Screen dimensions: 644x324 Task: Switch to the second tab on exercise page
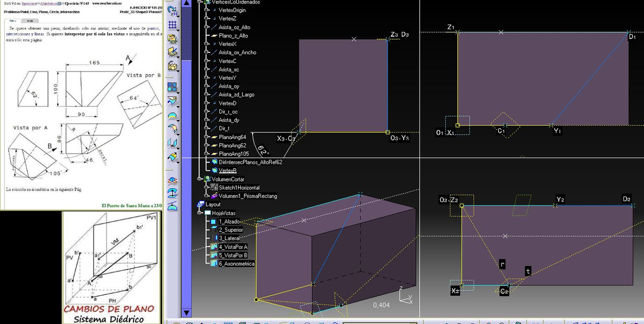[x=30, y=21]
